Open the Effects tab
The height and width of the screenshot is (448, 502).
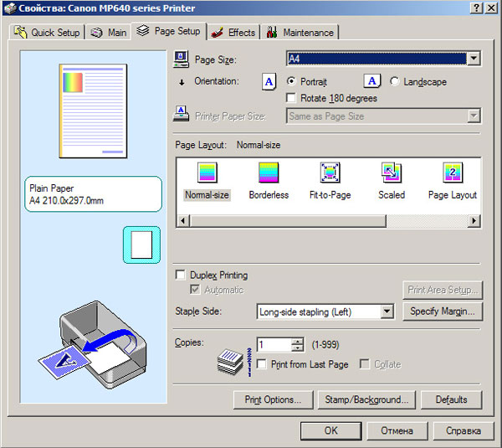233,33
